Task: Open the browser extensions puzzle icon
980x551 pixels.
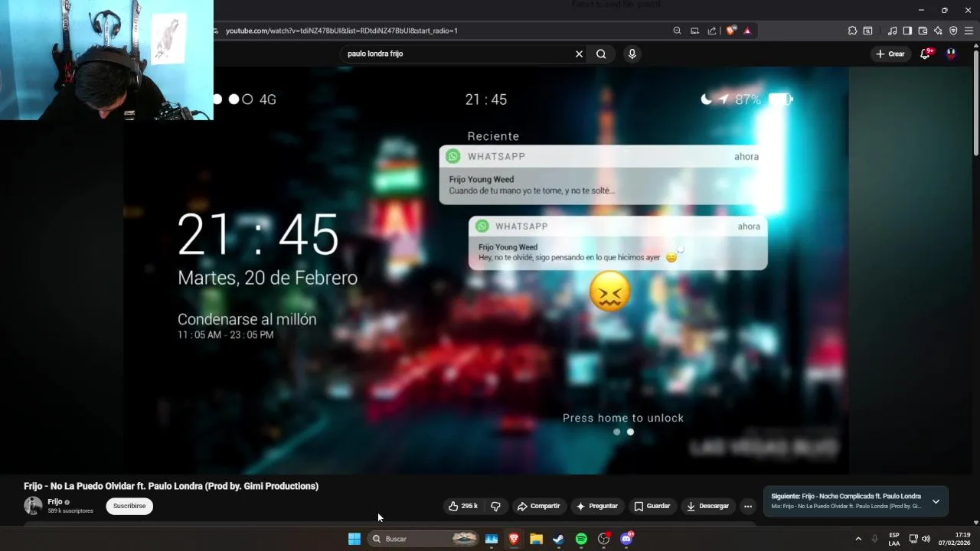Action: (x=852, y=31)
